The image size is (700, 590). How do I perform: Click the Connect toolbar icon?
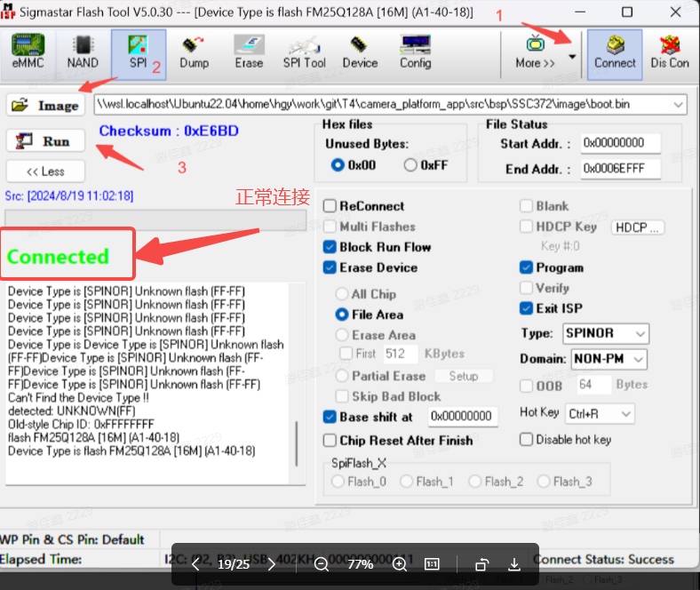point(615,54)
